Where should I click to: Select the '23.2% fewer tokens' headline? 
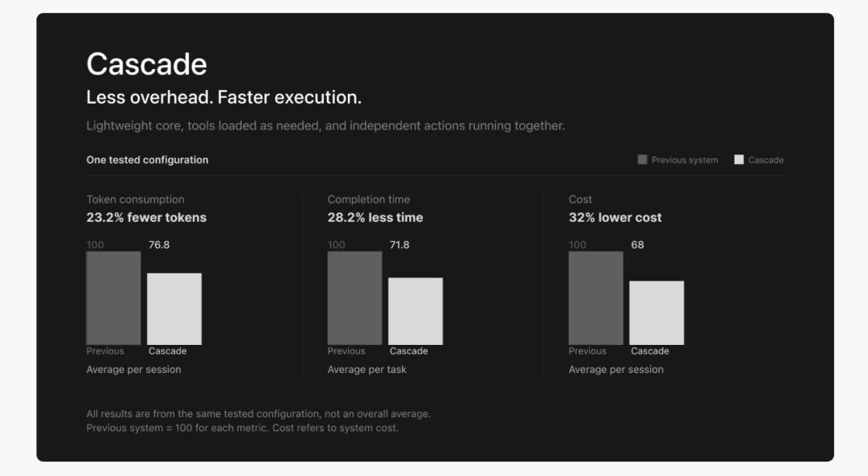146,218
